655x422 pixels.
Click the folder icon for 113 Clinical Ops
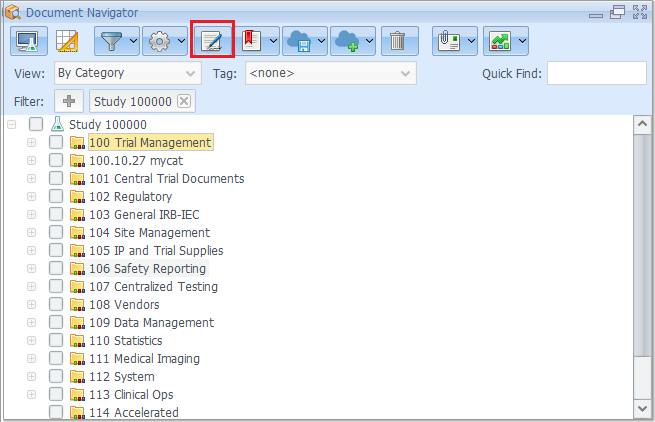(x=77, y=394)
